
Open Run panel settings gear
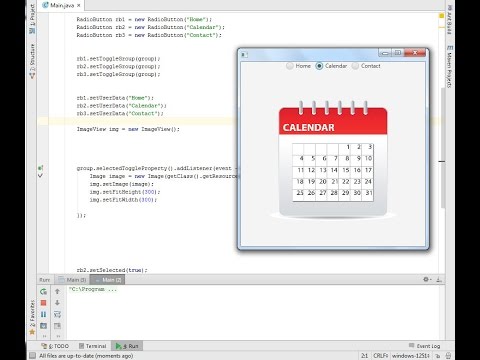pos(427,279)
